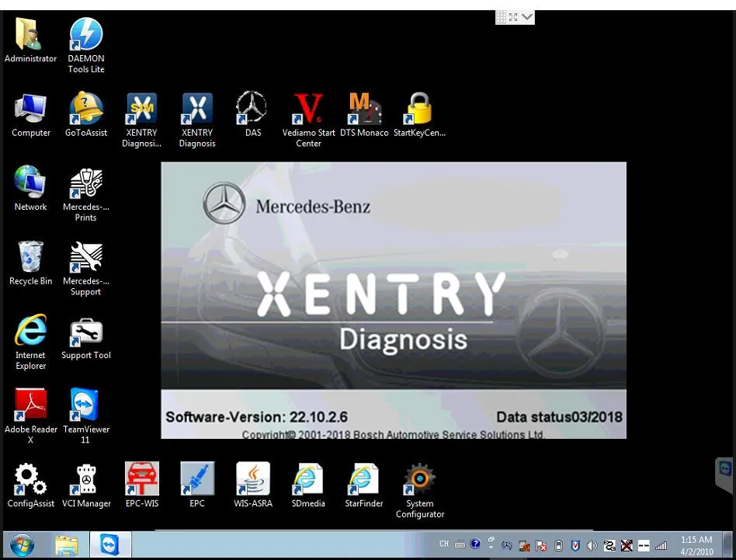Open Mercedes Prints shortcut

tap(86, 194)
